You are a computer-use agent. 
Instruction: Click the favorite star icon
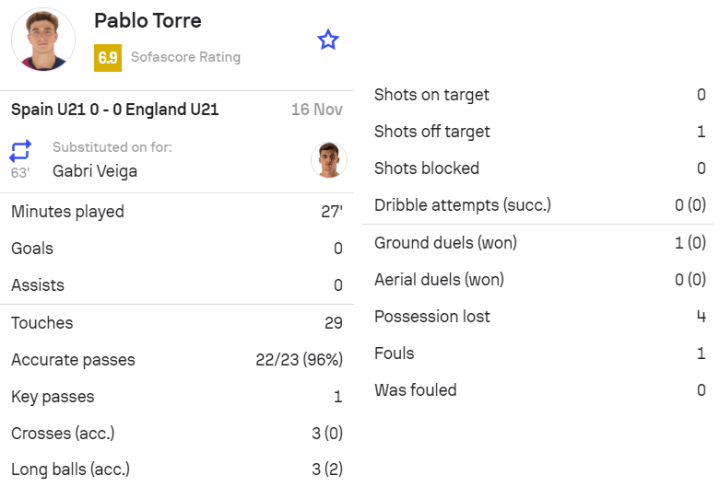point(328,40)
